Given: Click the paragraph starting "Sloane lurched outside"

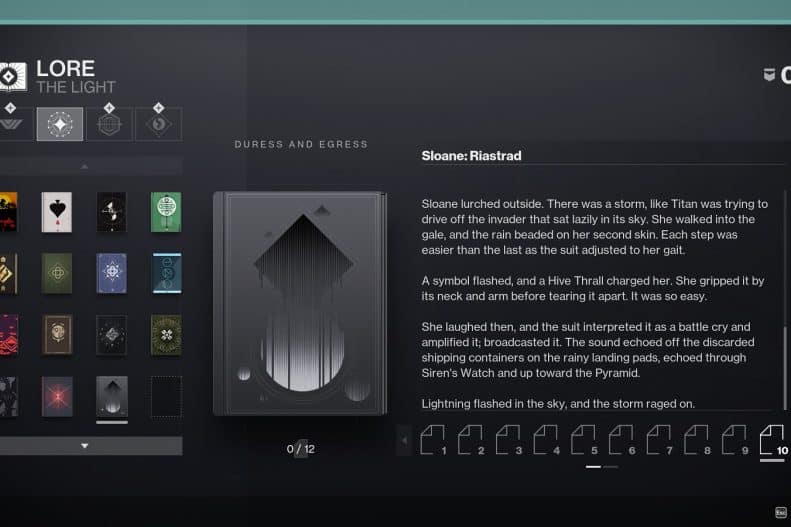Looking at the screenshot, I should coord(595,227).
